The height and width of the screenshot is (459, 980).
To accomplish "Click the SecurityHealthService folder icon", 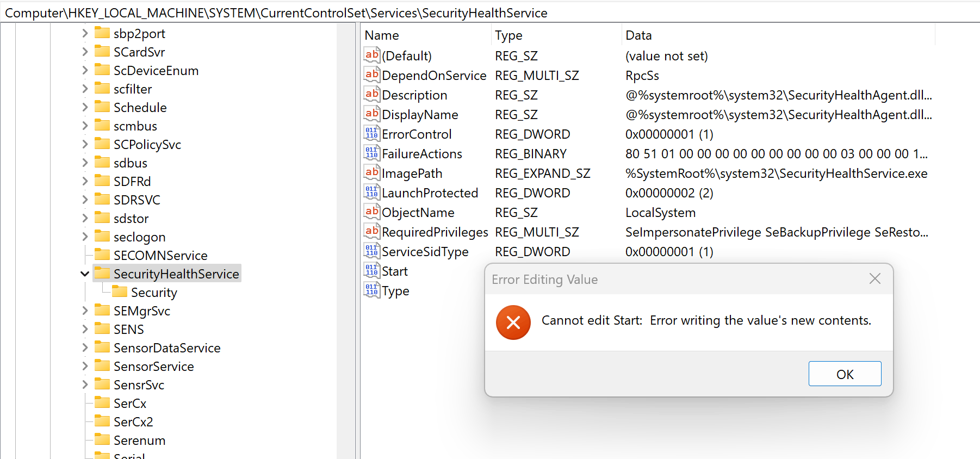I will (x=102, y=273).
